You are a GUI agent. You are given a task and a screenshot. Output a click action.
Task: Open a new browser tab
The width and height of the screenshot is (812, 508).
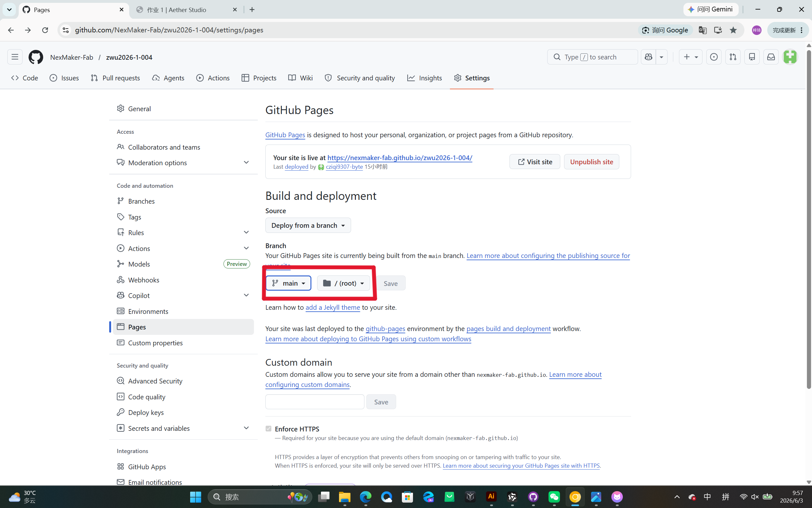pos(252,10)
